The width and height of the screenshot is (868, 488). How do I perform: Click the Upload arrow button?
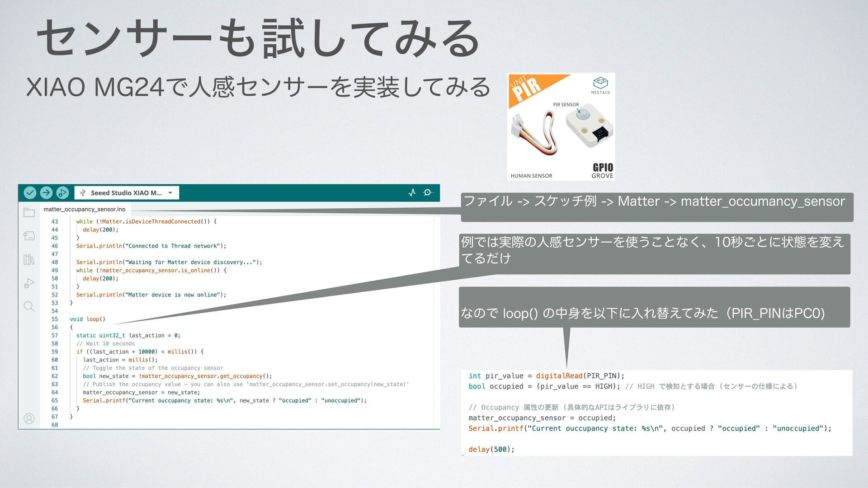click(46, 193)
